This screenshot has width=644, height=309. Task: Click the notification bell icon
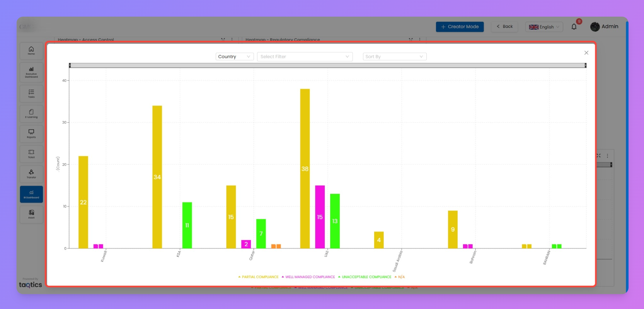click(574, 27)
